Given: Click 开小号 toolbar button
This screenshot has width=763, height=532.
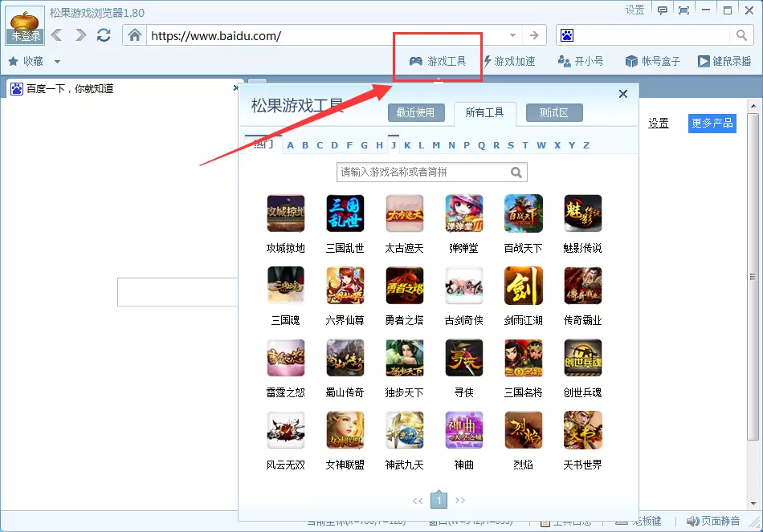Looking at the screenshot, I should [581, 61].
